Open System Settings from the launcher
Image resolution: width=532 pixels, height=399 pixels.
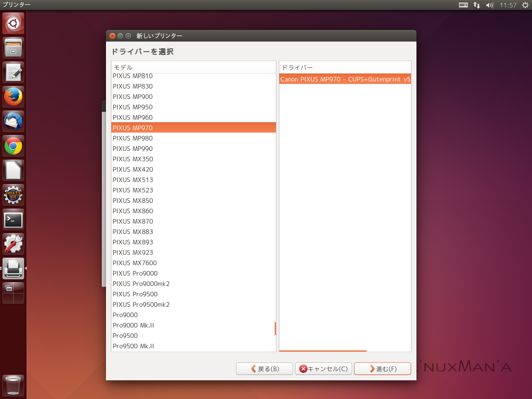pyautogui.click(x=13, y=244)
